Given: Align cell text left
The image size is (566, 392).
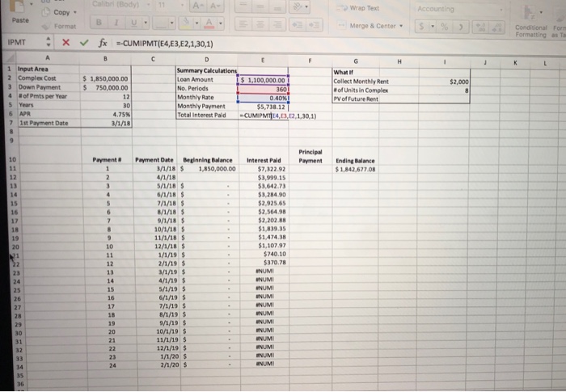Looking at the screenshot, I should point(243,24).
